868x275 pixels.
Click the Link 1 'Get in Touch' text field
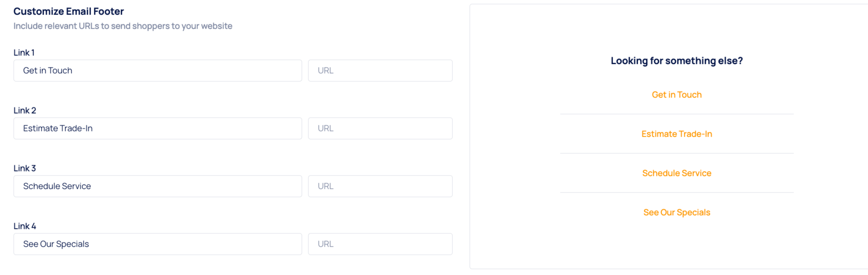pos(157,71)
